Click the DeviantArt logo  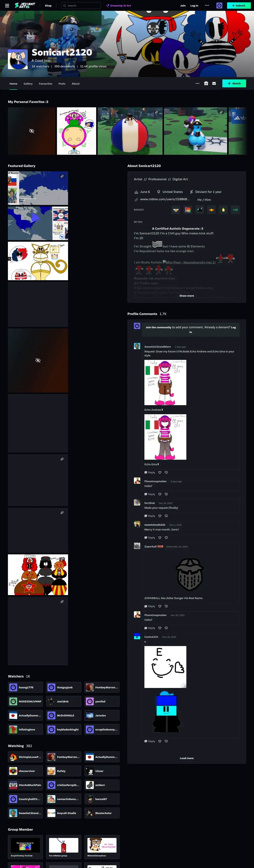click(25, 5)
